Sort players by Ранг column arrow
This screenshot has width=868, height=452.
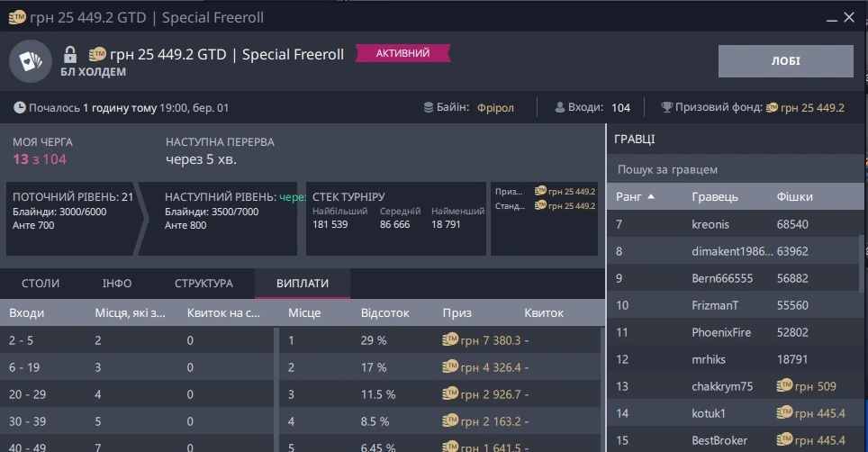point(651,196)
